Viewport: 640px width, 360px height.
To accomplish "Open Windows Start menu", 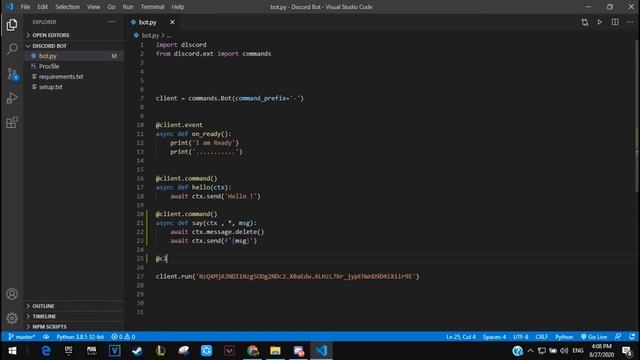I will pyautogui.click(x=12, y=351).
